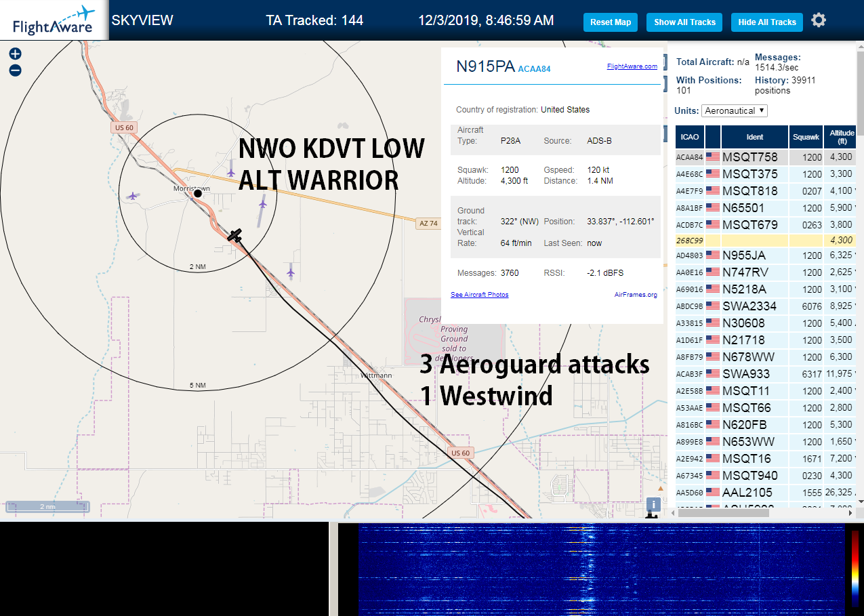Select the MSQT16 aircraft row
Screen dimensions: 864x616
pyautogui.click(x=766, y=459)
